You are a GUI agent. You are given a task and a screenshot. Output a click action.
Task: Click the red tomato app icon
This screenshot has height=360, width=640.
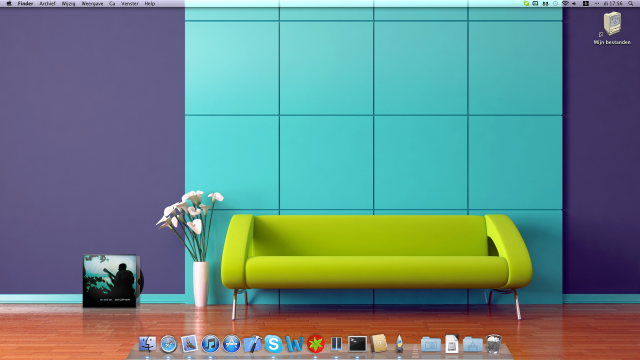tap(316, 344)
